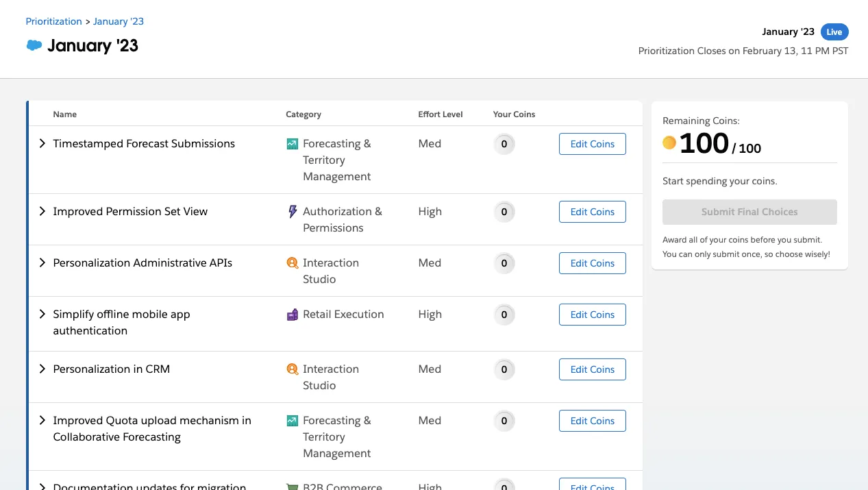Edit coins for Timestamped Forecast Submissions

point(593,144)
